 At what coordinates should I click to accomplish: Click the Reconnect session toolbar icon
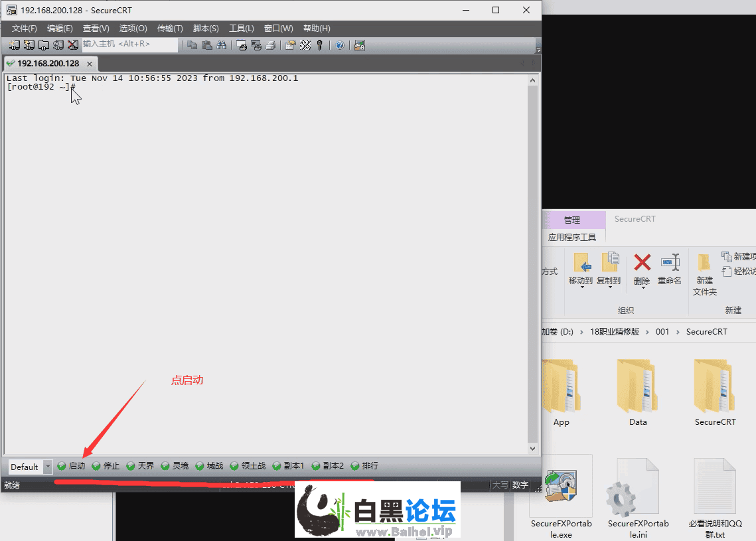(58, 45)
